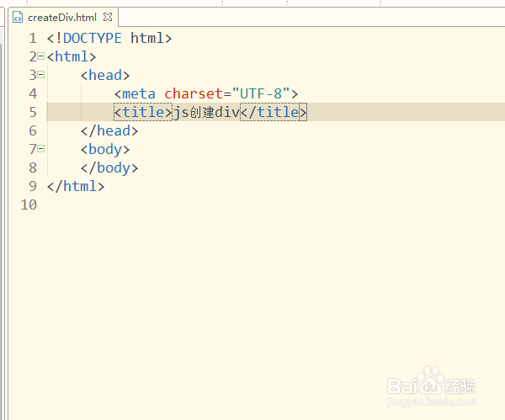The height and width of the screenshot is (420, 505).
Task: Click the opening <title> tag
Action: click(x=143, y=112)
